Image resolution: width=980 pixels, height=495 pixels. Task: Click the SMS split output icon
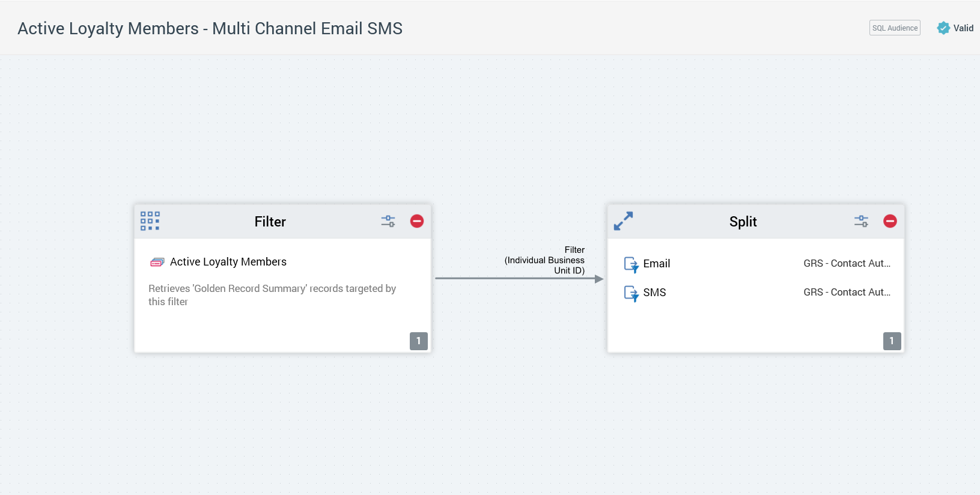coord(631,293)
